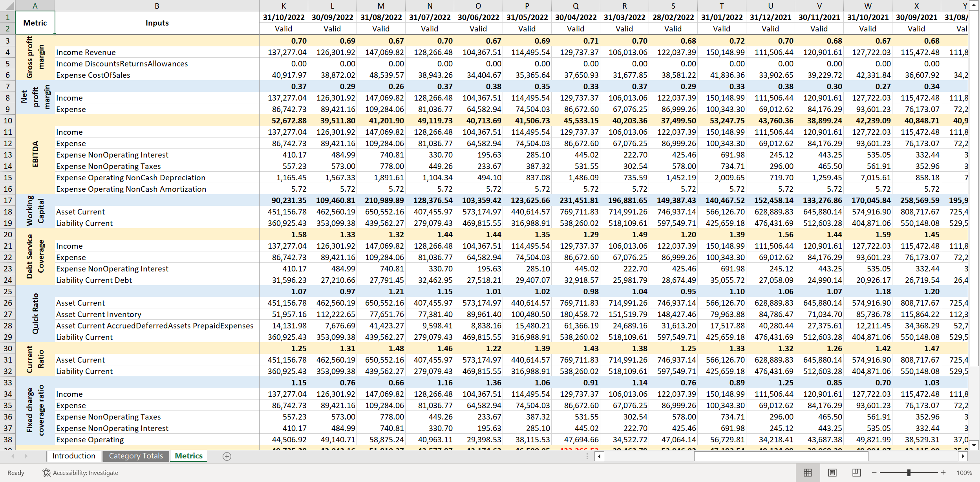980x482 pixels.
Task: Click the right arrow of the horizontal scrollbar
Action: (965, 456)
